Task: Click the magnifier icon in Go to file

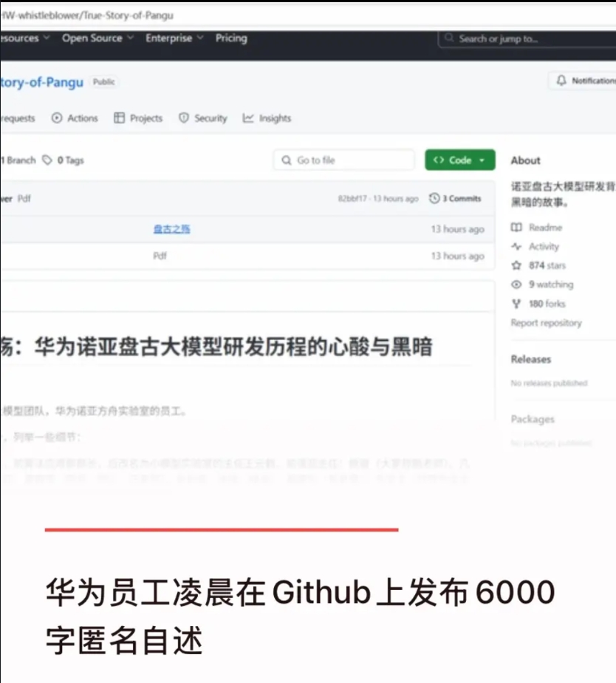Action: tap(287, 160)
